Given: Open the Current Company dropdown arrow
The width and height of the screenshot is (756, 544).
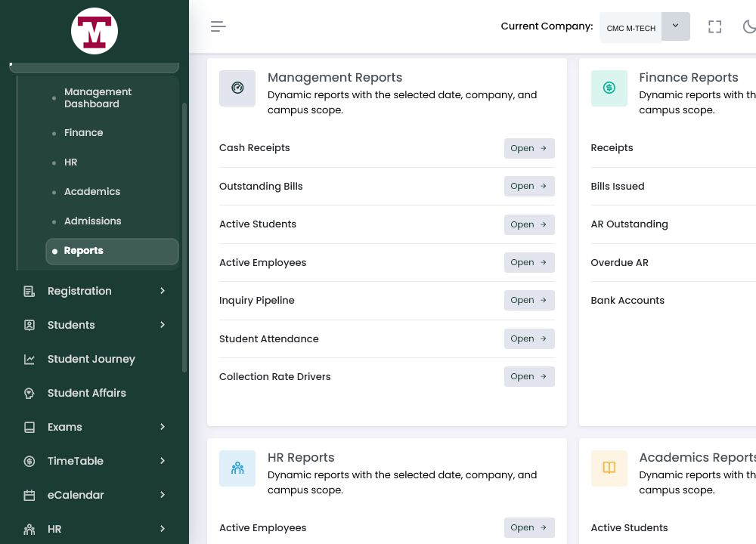Looking at the screenshot, I should pyautogui.click(x=675, y=26).
